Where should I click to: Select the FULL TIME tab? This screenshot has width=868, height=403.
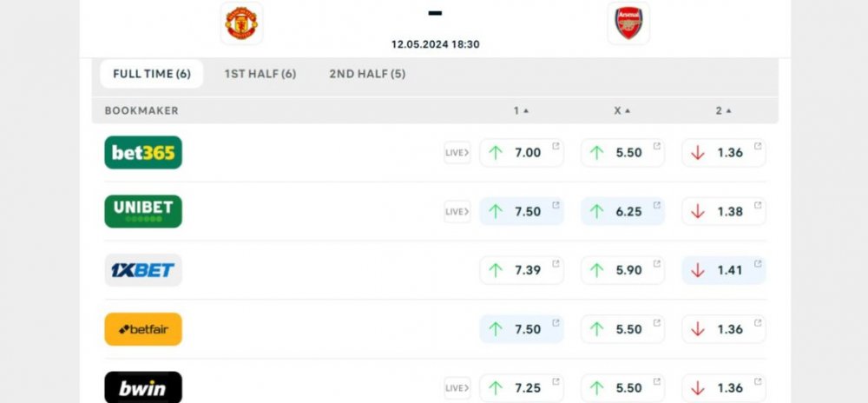[152, 74]
